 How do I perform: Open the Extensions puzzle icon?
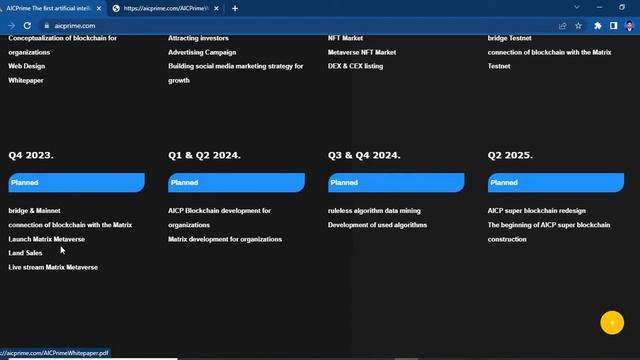[598, 25]
